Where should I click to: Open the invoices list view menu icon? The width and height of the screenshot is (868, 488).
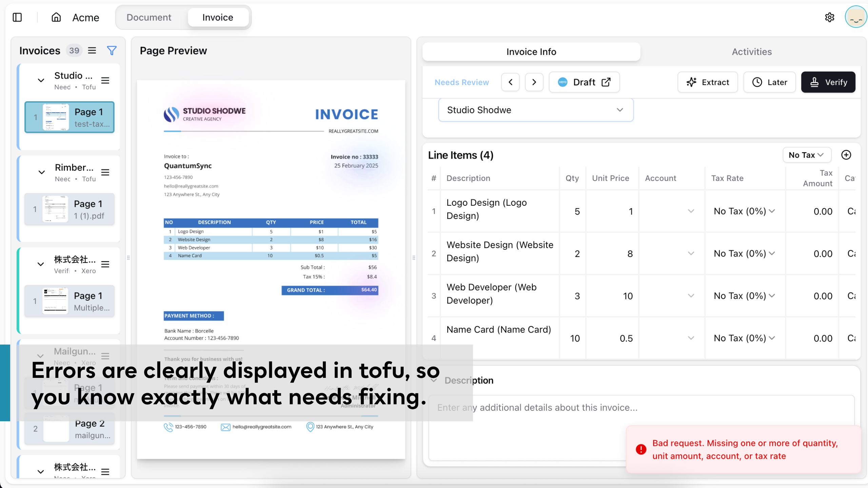tap(92, 50)
